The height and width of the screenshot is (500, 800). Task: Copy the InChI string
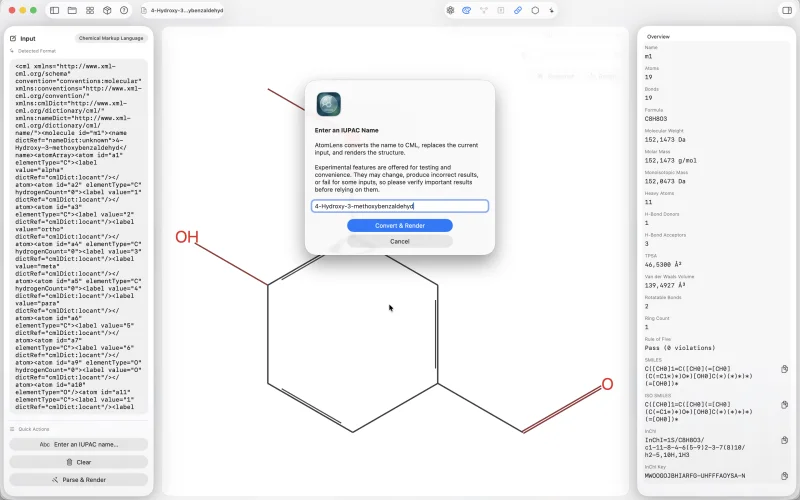point(784,440)
